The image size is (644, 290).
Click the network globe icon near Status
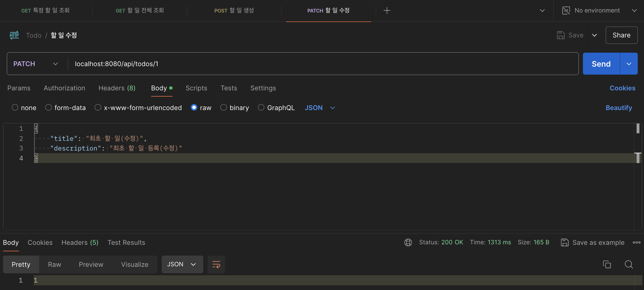tap(408, 242)
